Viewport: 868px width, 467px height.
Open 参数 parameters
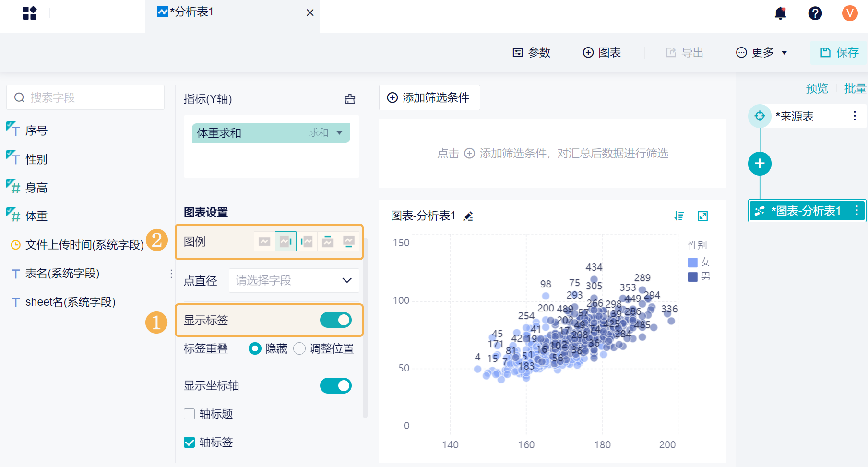pyautogui.click(x=532, y=52)
